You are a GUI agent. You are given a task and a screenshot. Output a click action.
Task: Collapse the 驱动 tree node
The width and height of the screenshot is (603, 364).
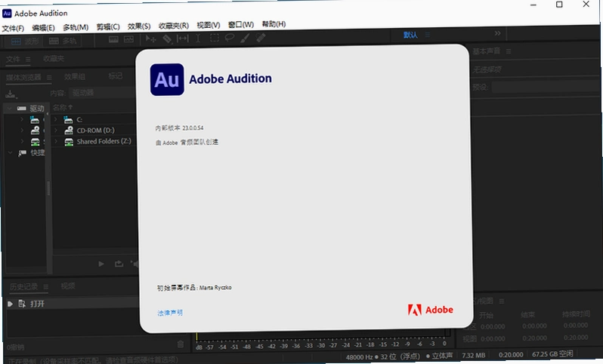point(9,109)
